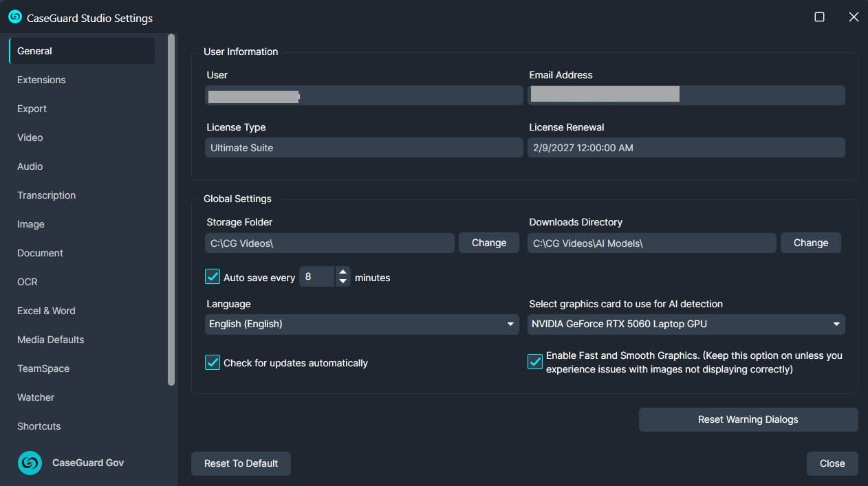Click the CaseGuard logo icon in title bar
The image size is (868, 486).
pyautogui.click(x=15, y=17)
